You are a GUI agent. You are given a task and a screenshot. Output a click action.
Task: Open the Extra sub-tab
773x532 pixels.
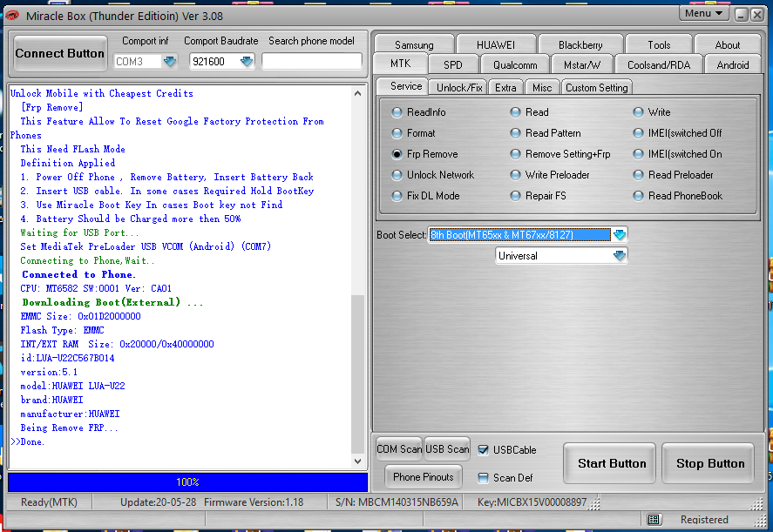[505, 88]
